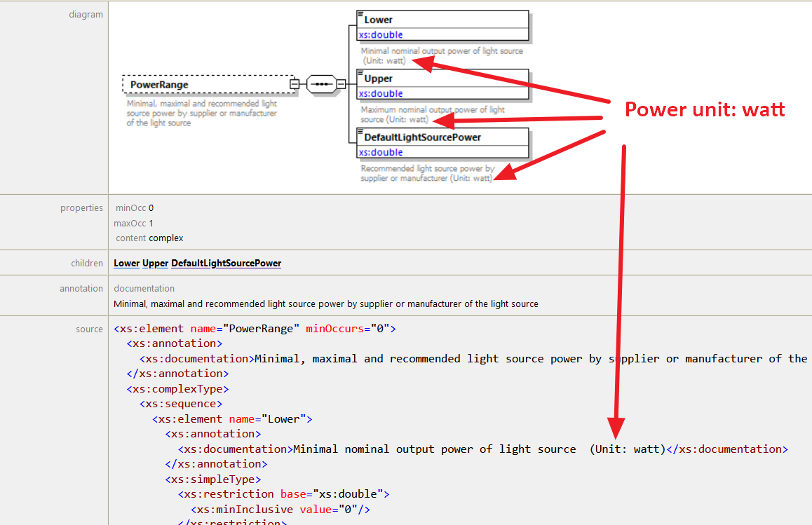Click the 'maxOcc 1' property value
This screenshot has width=812, height=525.
click(x=134, y=223)
